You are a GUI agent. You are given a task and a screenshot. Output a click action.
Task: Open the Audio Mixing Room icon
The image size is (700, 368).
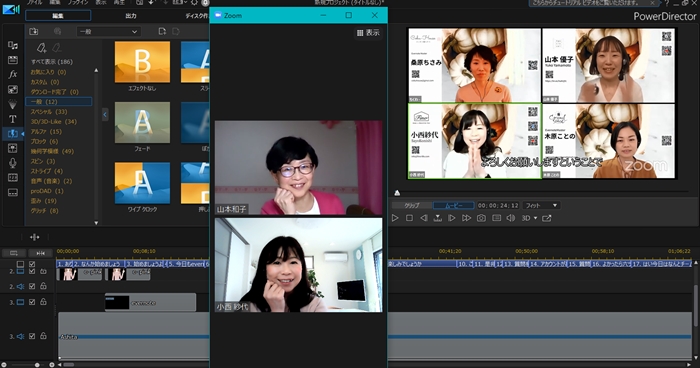coord(13,148)
